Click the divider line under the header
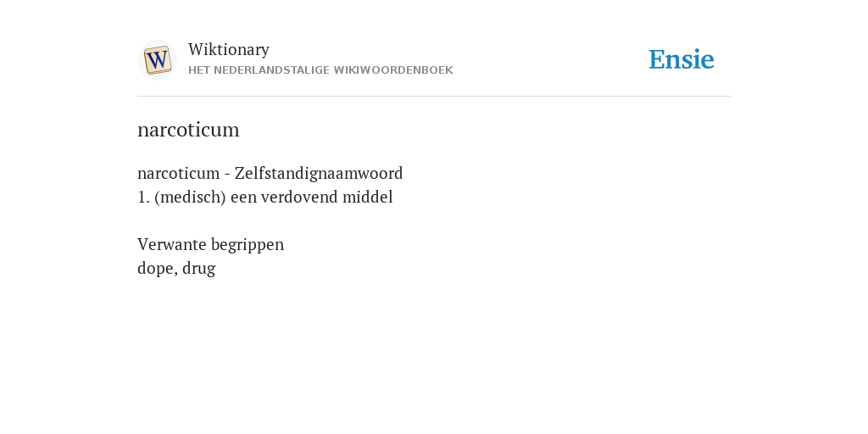Screen dimensions: 868x434 [x=434, y=97]
